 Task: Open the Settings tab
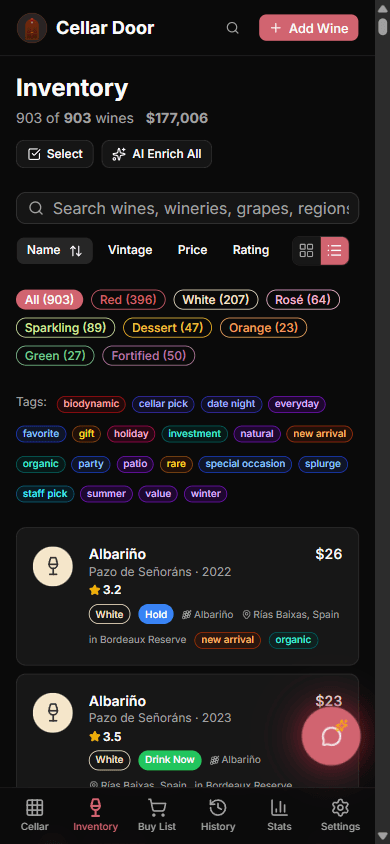pyautogui.click(x=341, y=815)
